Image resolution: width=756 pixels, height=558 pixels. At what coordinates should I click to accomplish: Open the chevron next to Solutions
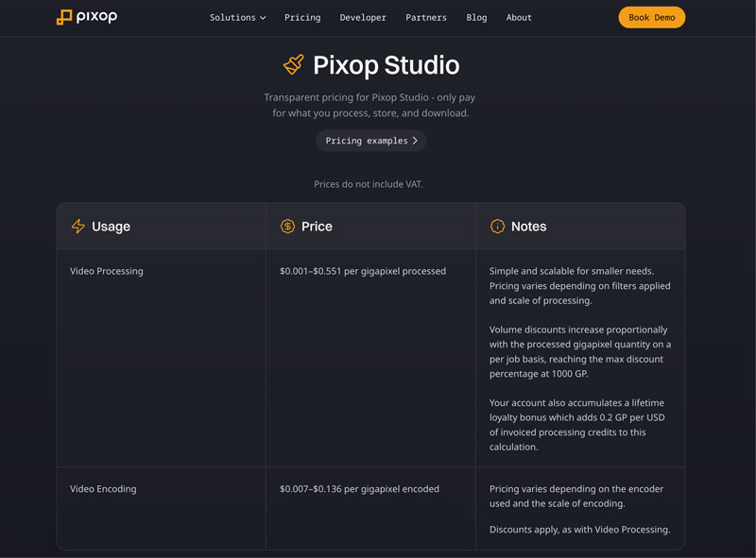(x=261, y=17)
